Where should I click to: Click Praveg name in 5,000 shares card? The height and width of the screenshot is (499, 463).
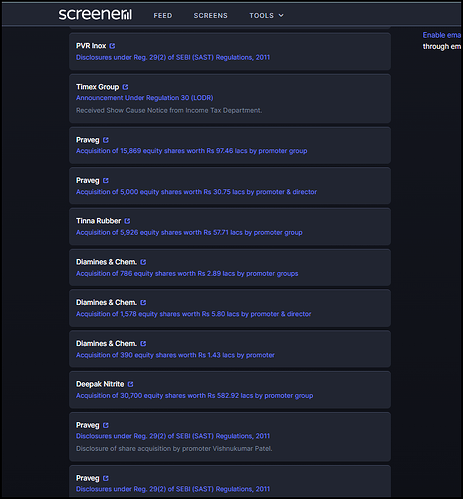point(88,180)
